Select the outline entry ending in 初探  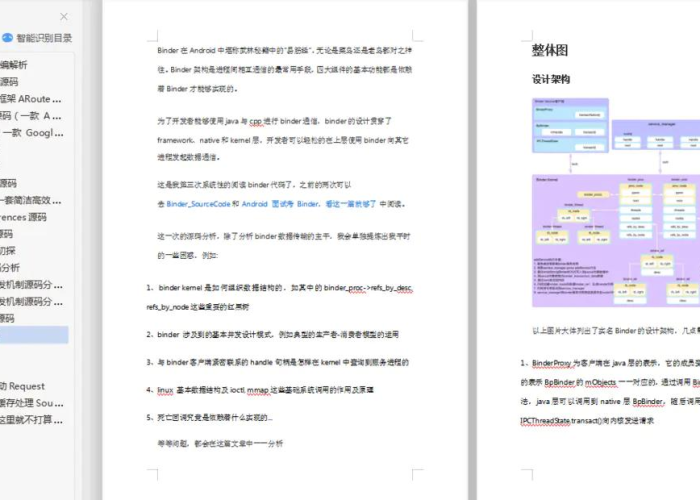click(x=8, y=250)
